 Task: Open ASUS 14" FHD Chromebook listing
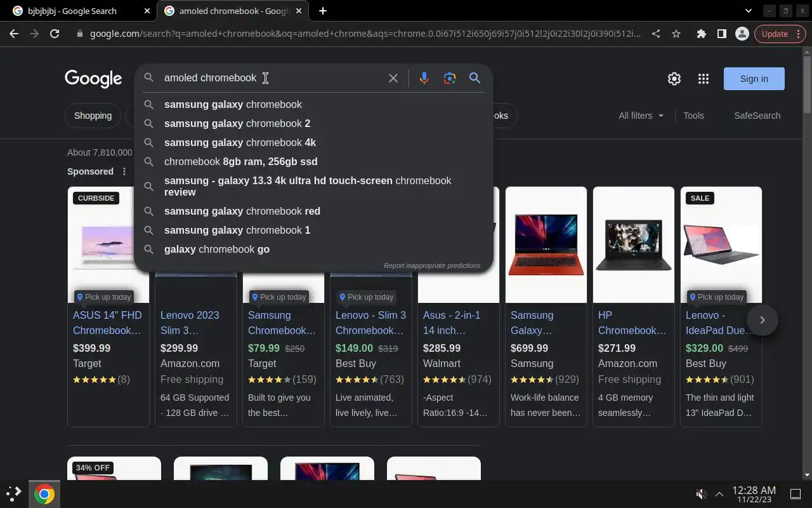(x=107, y=323)
